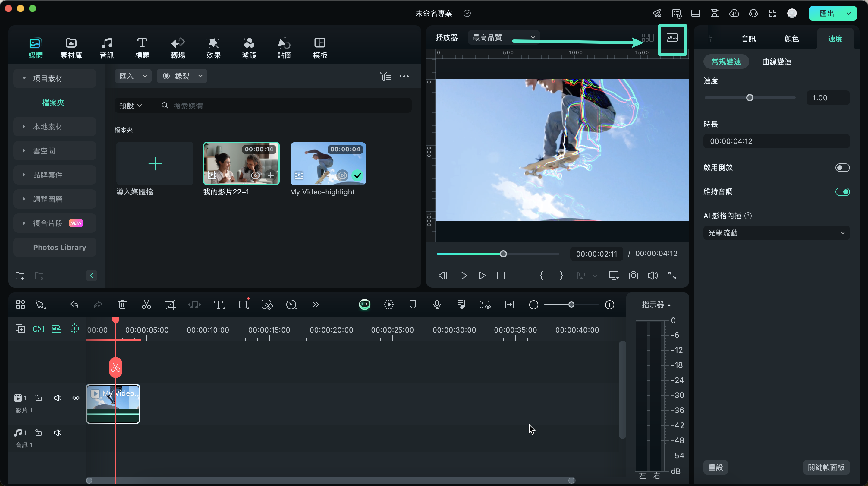Select the crop tool in the timeline toolbar
Screen dimensions: 868x486
[x=171, y=305]
